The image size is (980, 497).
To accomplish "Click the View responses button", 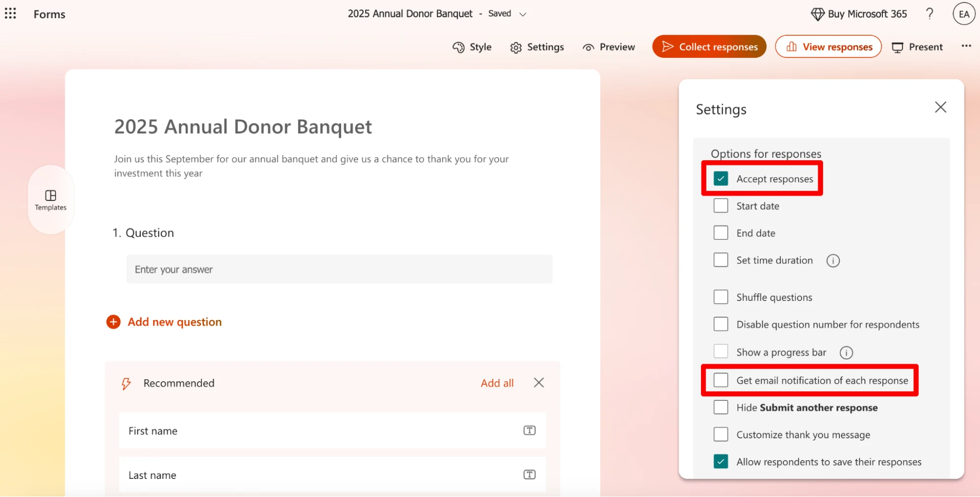I will [x=828, y=47].
